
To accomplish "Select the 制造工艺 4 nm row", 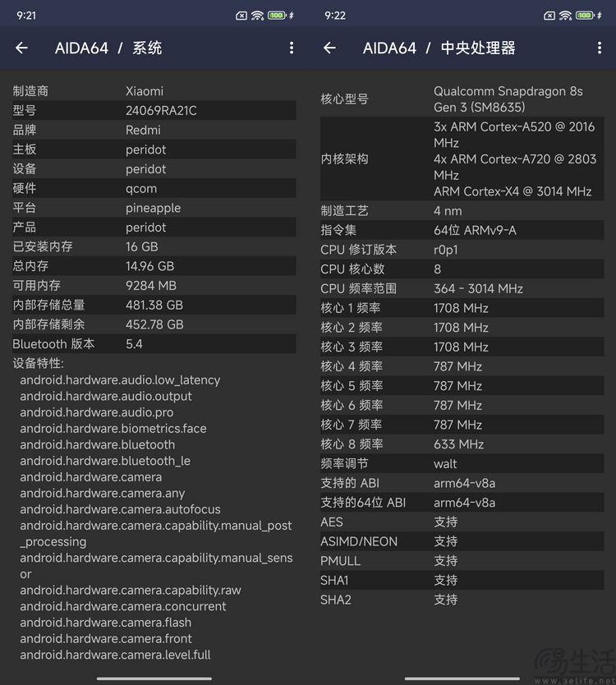I will [462, 211].
